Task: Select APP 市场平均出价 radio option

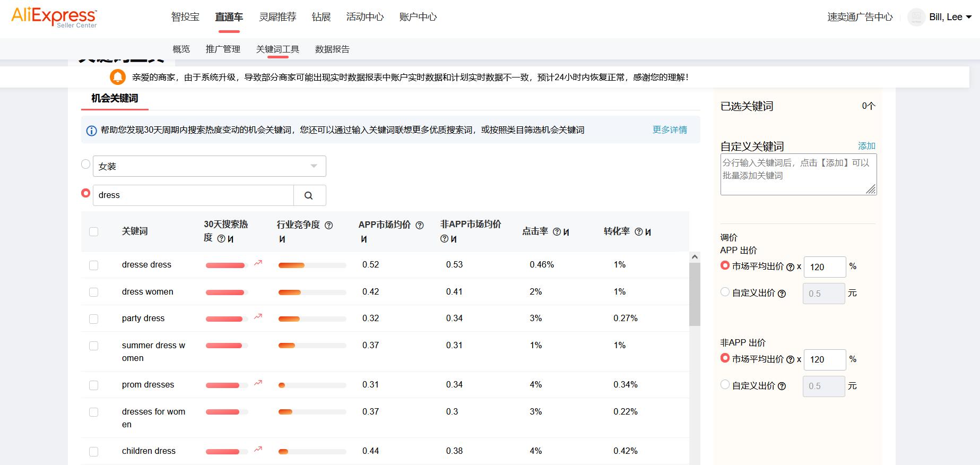Action: coord(725,265)
